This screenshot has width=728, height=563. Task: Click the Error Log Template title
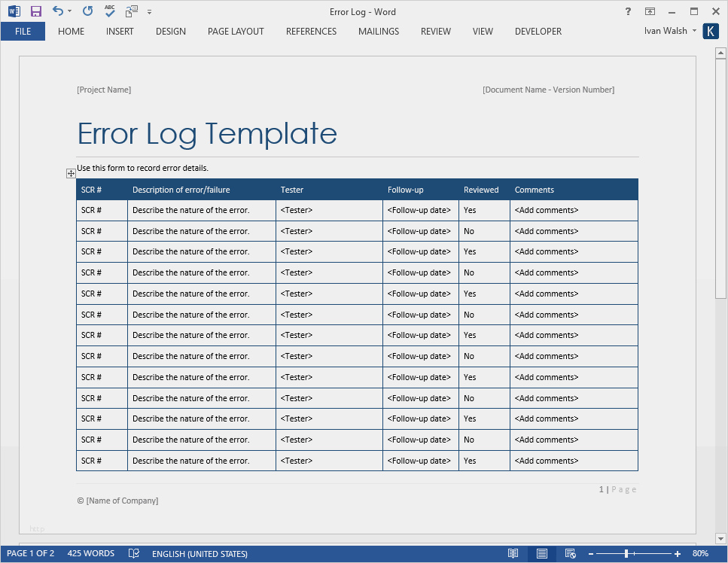207,134
